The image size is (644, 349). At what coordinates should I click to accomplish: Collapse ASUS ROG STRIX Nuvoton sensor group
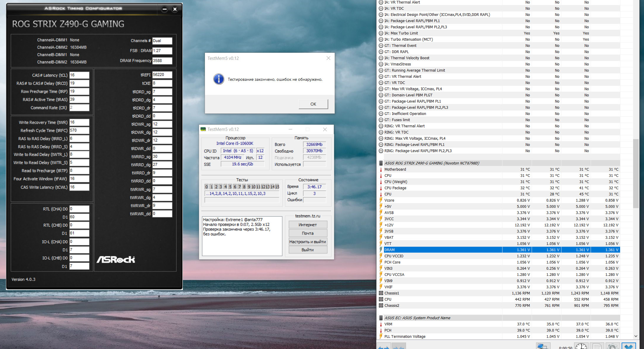[x=381, y=163]
